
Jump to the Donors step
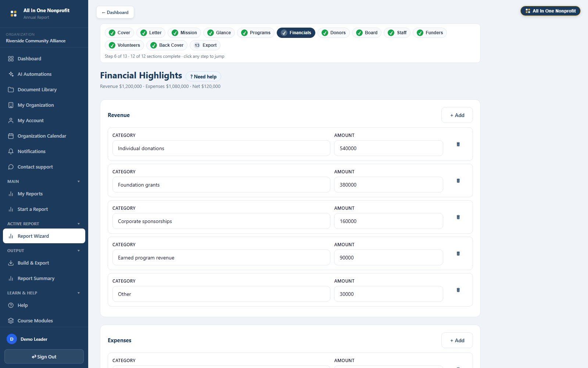click(334, 33)
